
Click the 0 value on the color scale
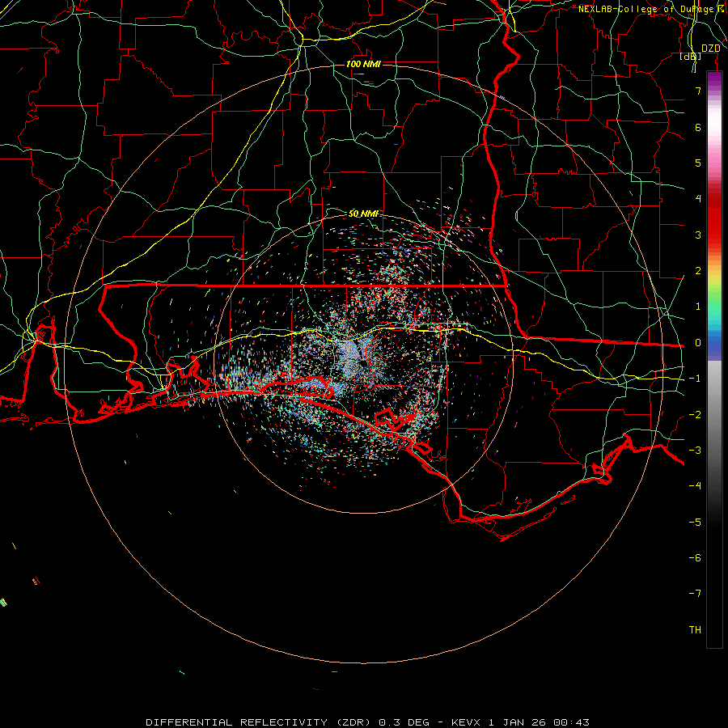coord(698,343)
